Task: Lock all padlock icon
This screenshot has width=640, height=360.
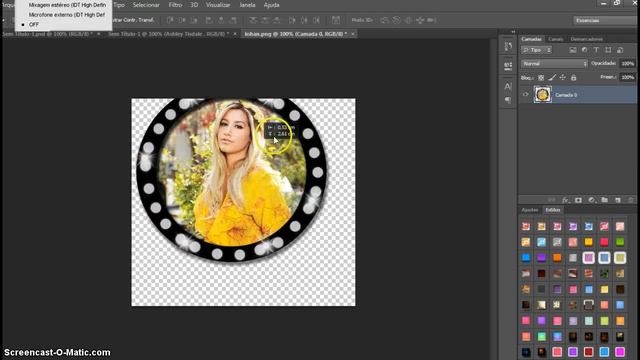Action: point(573,78)
